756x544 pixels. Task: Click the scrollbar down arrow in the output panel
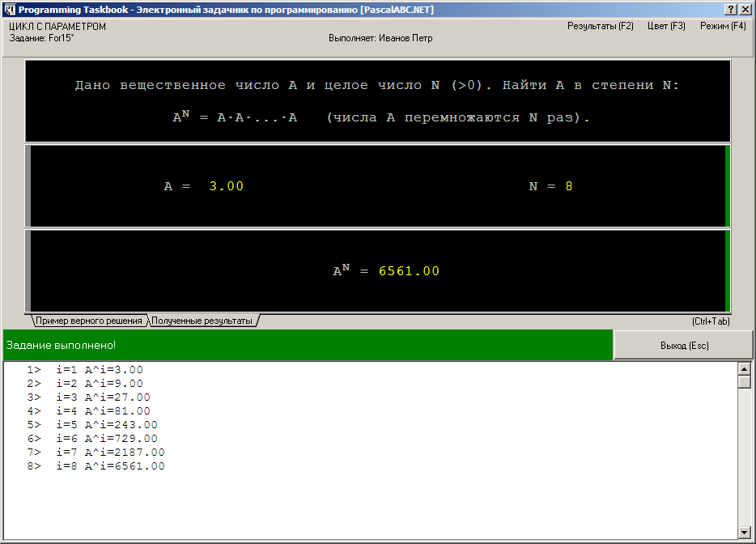(x=745, y=533)
